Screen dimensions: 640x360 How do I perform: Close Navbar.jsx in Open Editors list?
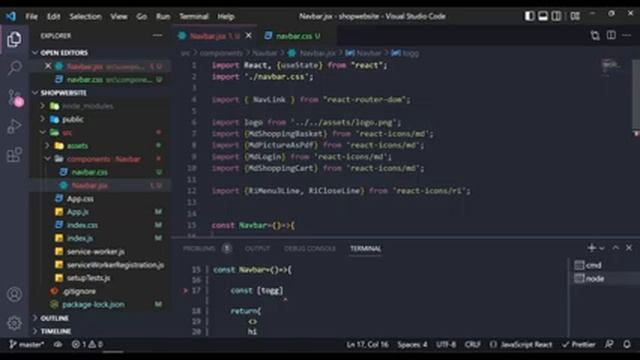48,66
